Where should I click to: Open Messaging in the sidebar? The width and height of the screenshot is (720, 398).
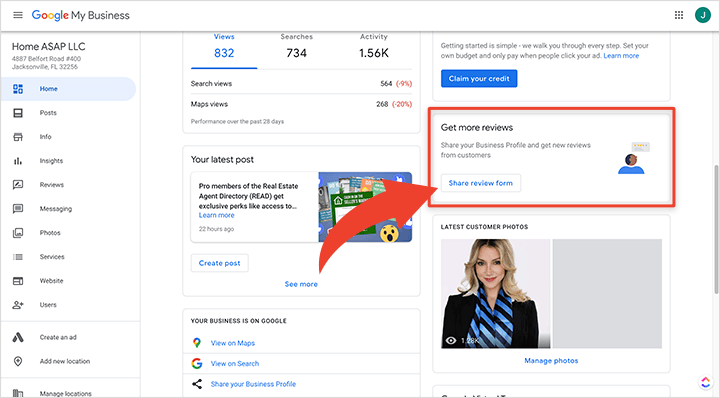tap(56, 209)
